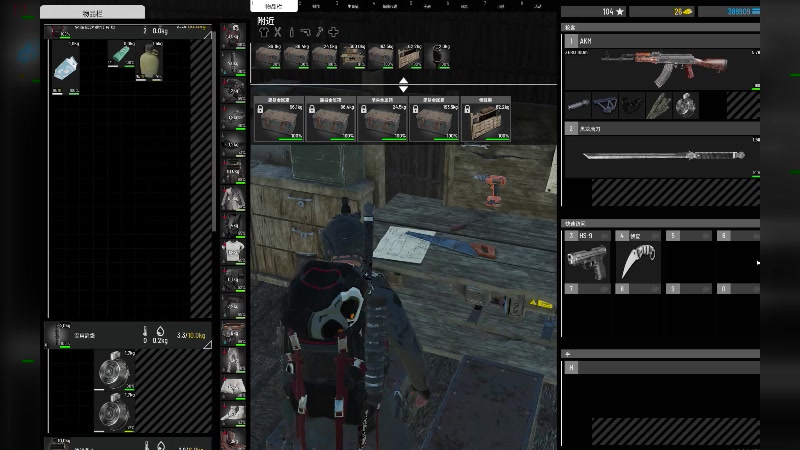Filter nearby items by medical cross icon

coord(333,32)
